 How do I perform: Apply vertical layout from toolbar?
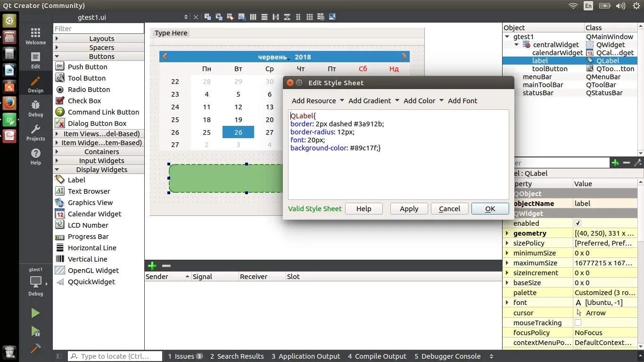264,17
